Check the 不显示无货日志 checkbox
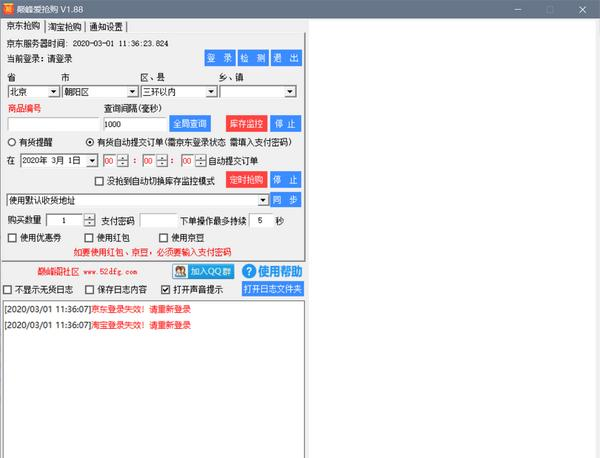 (x=7, y=290)
